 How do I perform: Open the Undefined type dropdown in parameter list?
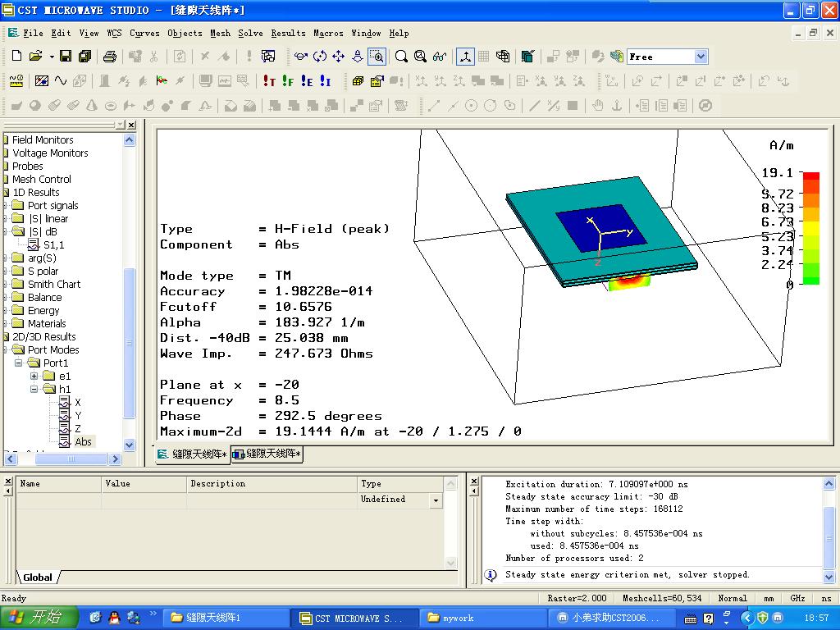tap(436, 501)
